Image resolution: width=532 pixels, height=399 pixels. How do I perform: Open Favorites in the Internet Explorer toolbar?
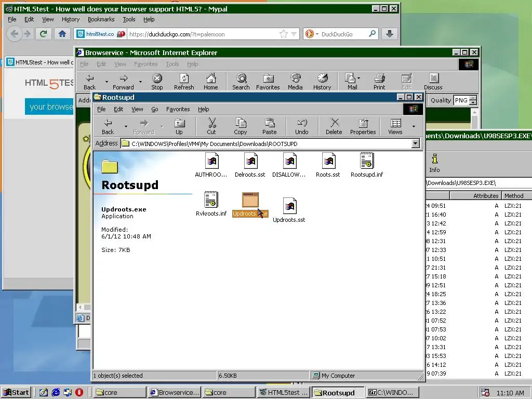tap(268, 82)
